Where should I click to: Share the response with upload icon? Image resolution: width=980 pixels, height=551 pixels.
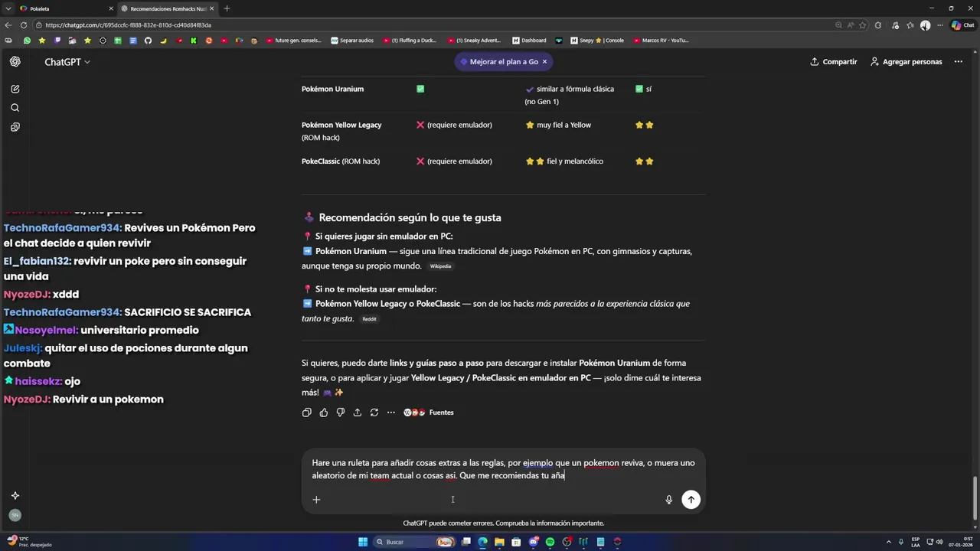pyautogui.click(x=357, y=412)
